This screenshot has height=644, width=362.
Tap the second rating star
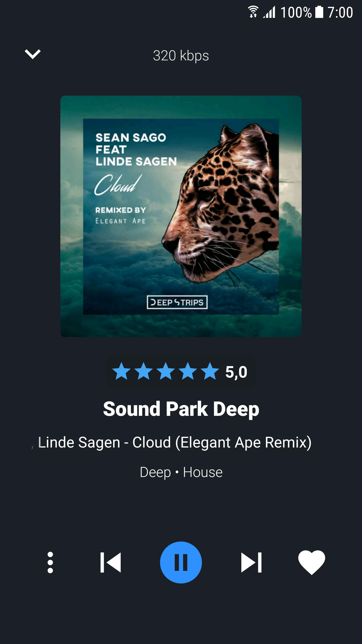click(144, 371)
